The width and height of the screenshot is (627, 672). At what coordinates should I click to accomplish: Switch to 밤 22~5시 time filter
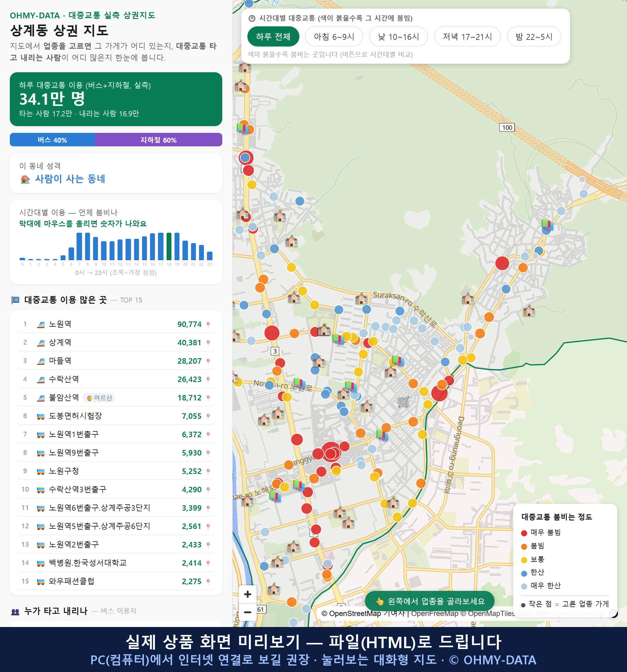tap(534, 36)
